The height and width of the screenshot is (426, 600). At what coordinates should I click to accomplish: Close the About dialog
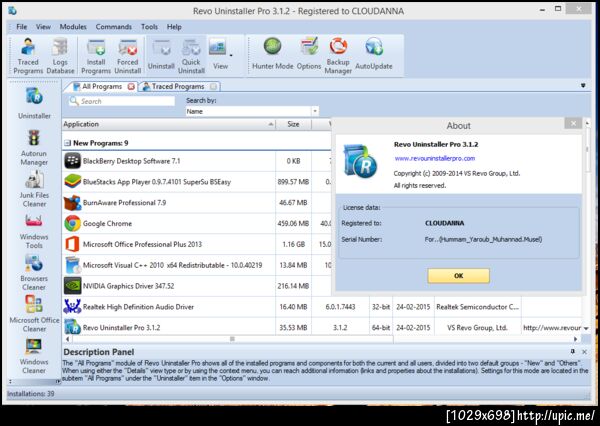pos(573,123)
